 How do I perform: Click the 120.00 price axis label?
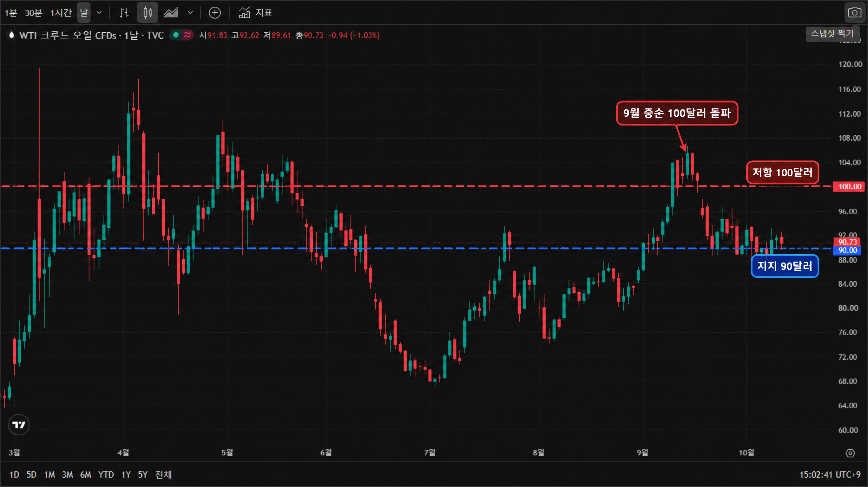click(x=850, y=64)
